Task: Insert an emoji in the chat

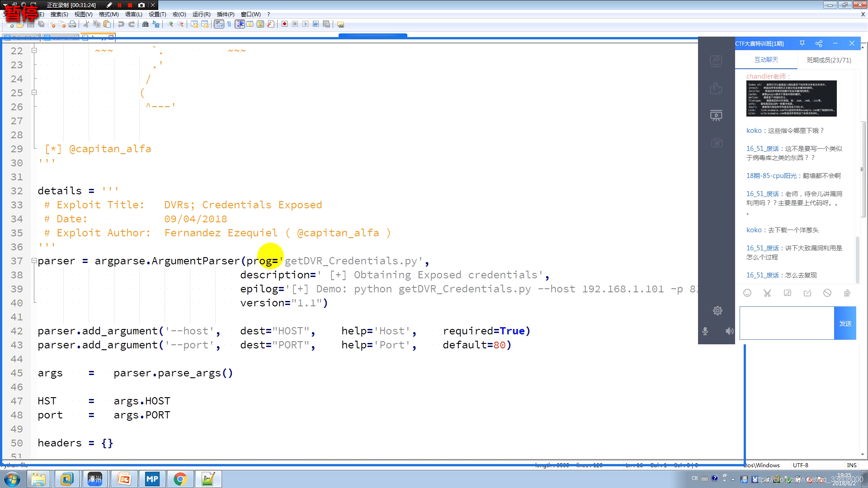Action: coord(747,293)
